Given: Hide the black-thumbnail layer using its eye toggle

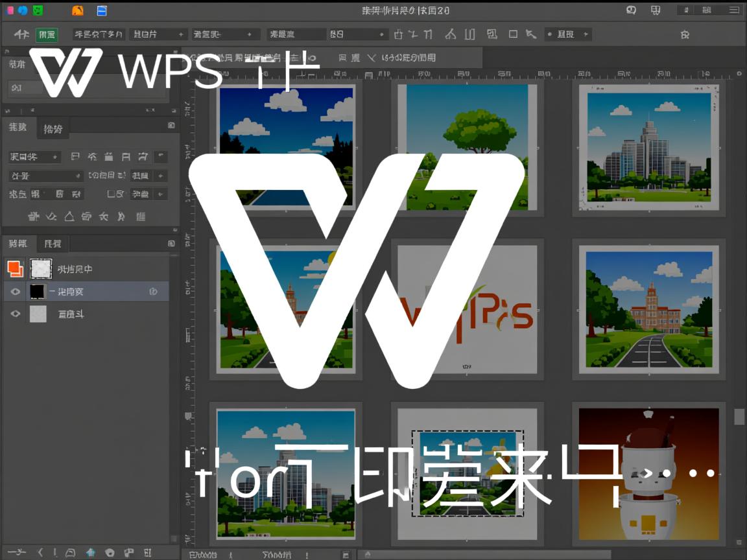Looking at the screenshot, I should point(15,292).
